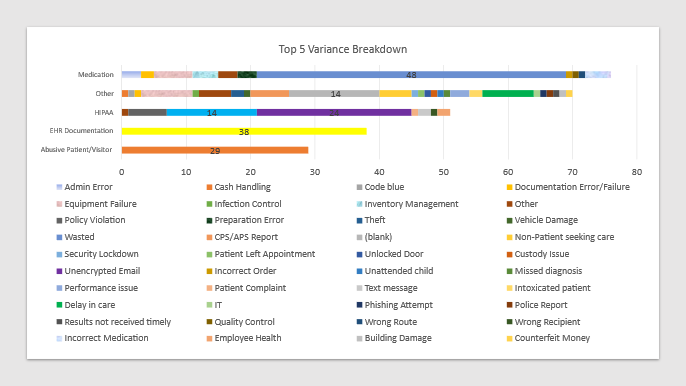Image resolution: width=686 pixels, height=386 pixels.
Task: Click the Medication axis category label
Action: [95, 74]
